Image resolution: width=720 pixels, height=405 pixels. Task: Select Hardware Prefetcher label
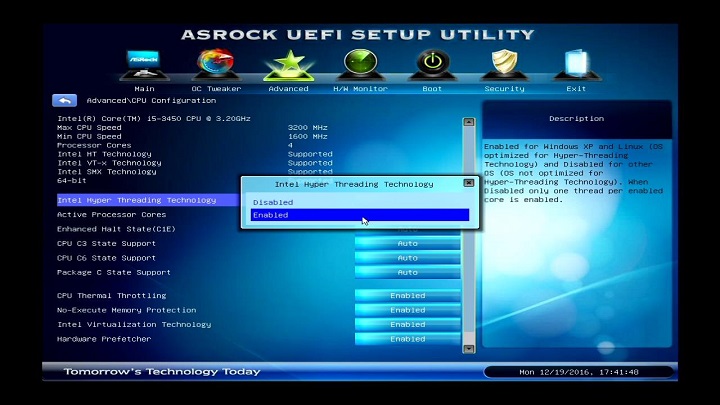pyautogui.click(x=104, y=339)
